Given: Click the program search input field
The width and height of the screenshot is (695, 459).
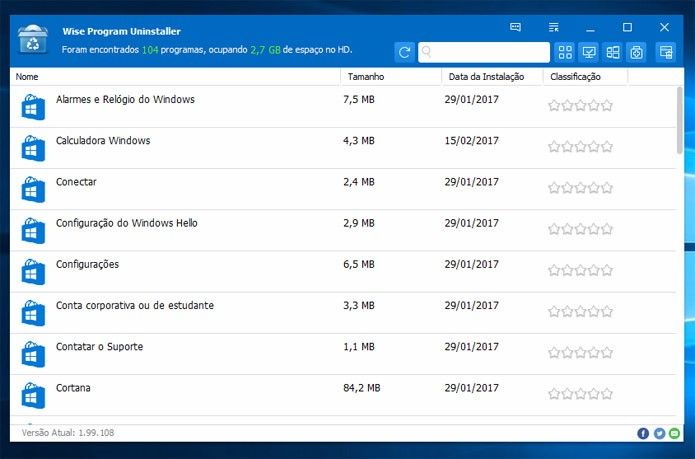Looking at the screenshot, I should pos(484,52).
